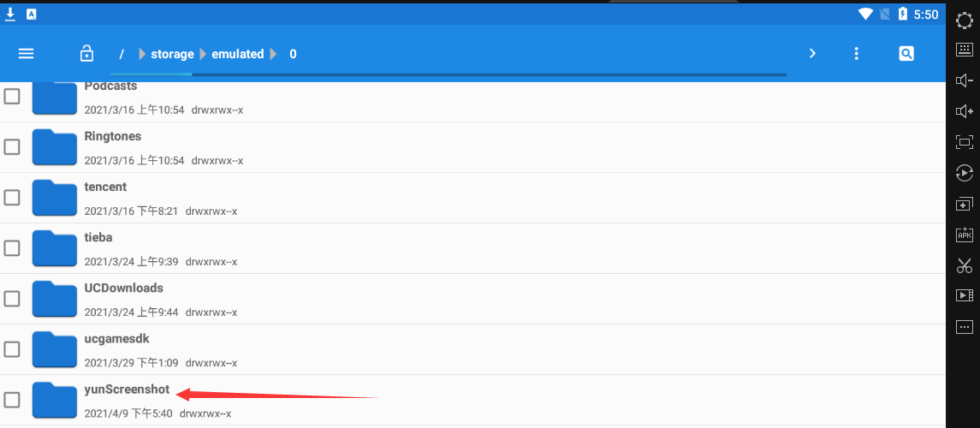Open the hamburger navigation menu
This screenshot has width=980, height=428.
point(27,53)
